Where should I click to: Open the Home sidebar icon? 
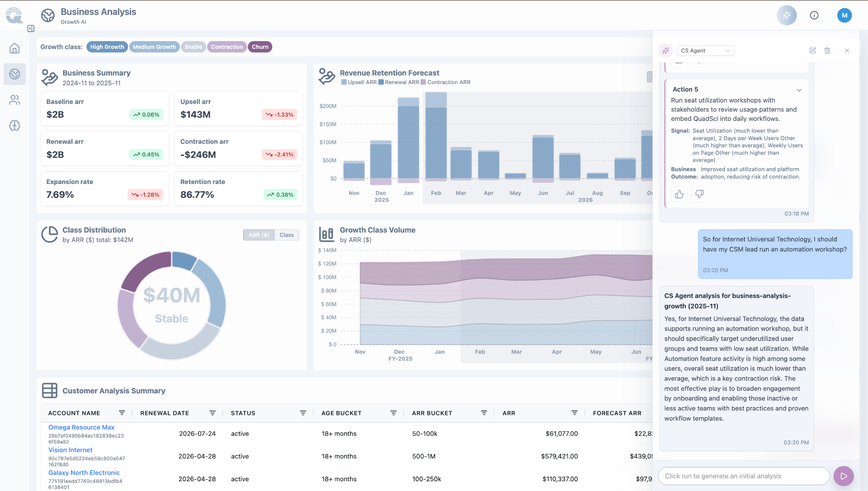coord(14,48)
